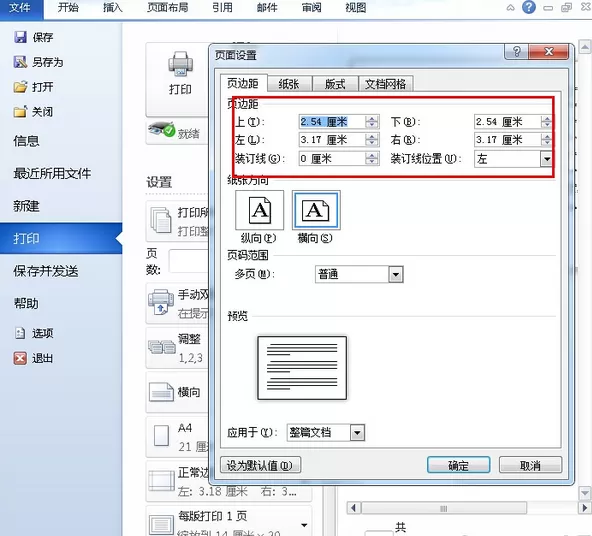This screenshot has width=592, height=536.
Task: Minimize the ribbon with the caret icon
Action: click(x=510, y=8)
